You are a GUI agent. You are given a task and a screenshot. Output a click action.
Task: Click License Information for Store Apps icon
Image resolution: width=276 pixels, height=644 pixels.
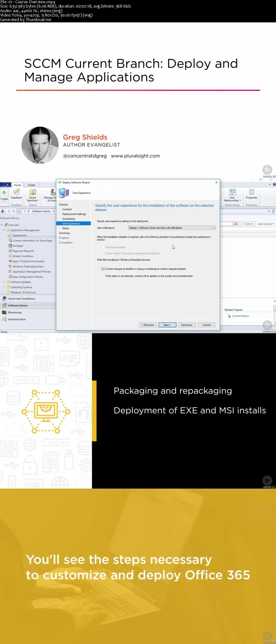[10, 240]
